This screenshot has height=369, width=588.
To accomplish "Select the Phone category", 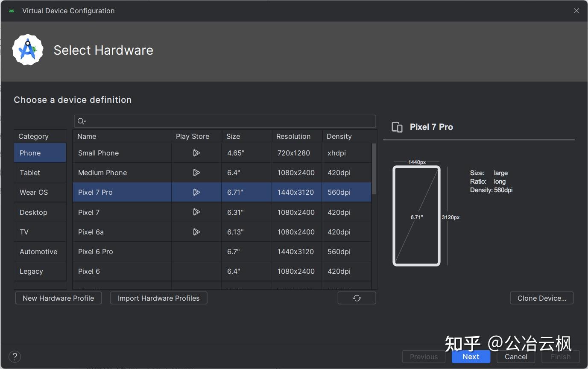I will pyautogui.click(x=40, y=153).
